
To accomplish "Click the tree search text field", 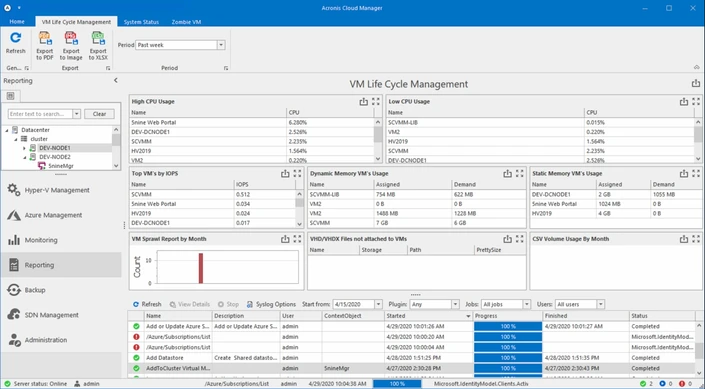I will (x=40, y=114).
